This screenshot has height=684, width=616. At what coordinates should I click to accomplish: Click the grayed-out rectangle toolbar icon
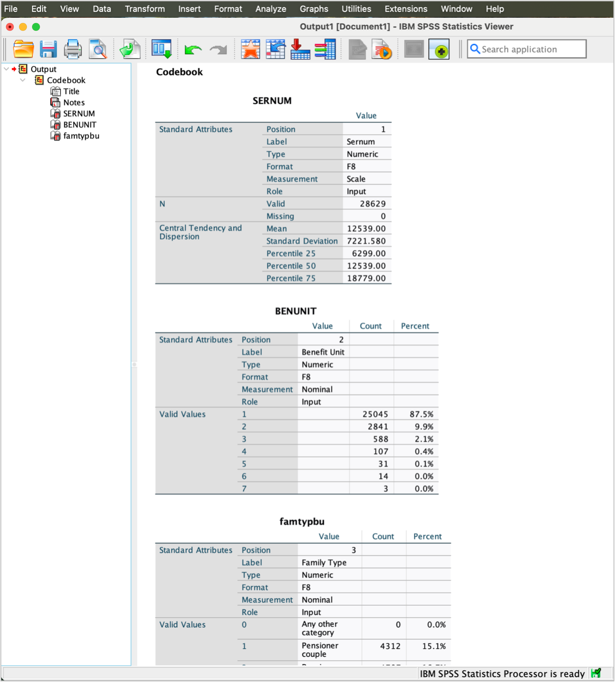(414, 49)
